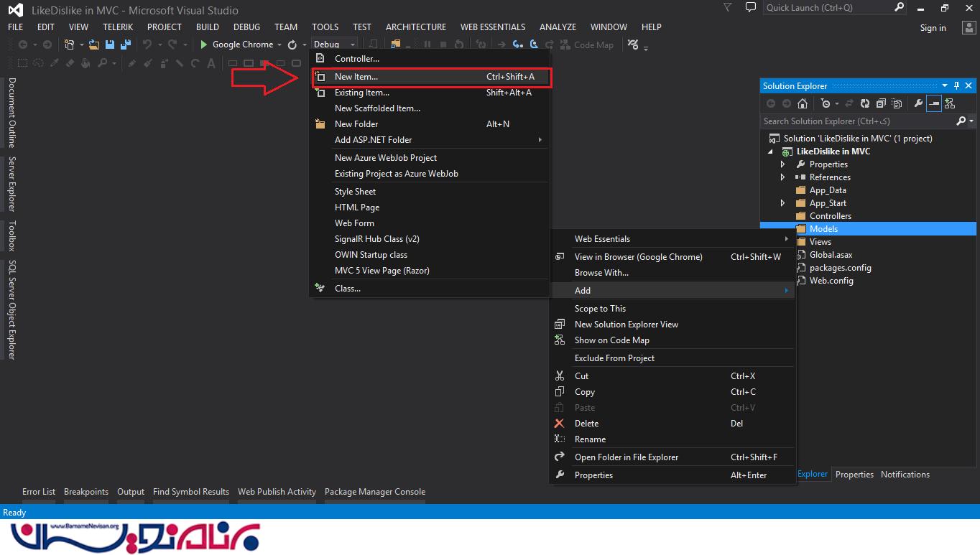Click Refresh icon in Solution Explorer toolbar
The width and height of the screenshot is (980, 555).
coord(865,103)
